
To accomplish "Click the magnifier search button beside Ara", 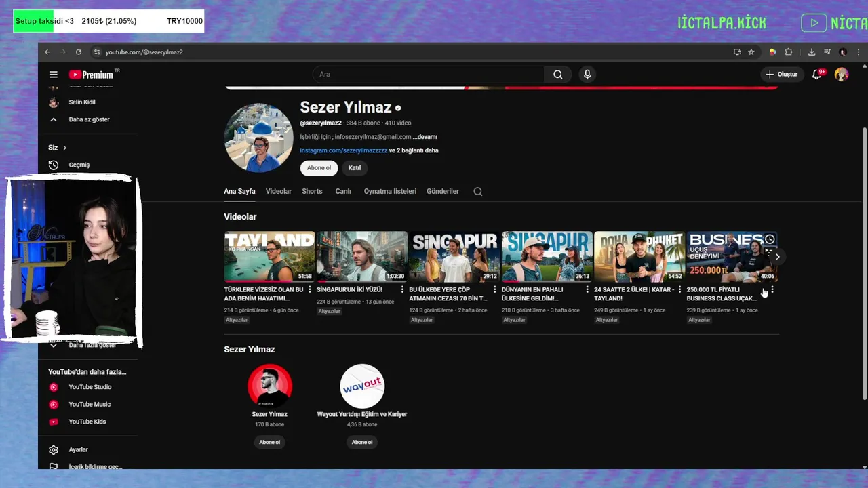I will (557, 75).
